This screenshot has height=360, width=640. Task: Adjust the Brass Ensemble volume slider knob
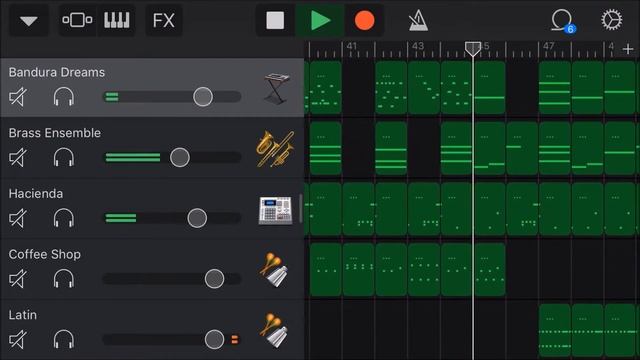coord(180,157)
